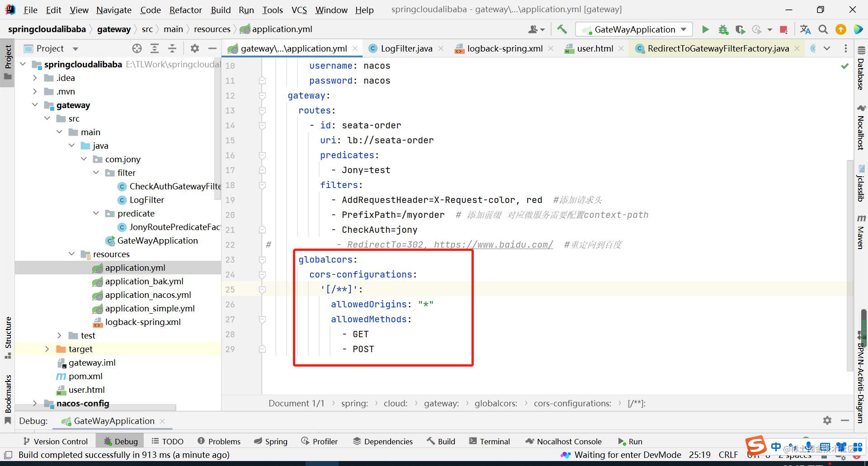The image size is (868, 466).
Task: Open Nocalhost side tool window
Action: coord(861,127)
